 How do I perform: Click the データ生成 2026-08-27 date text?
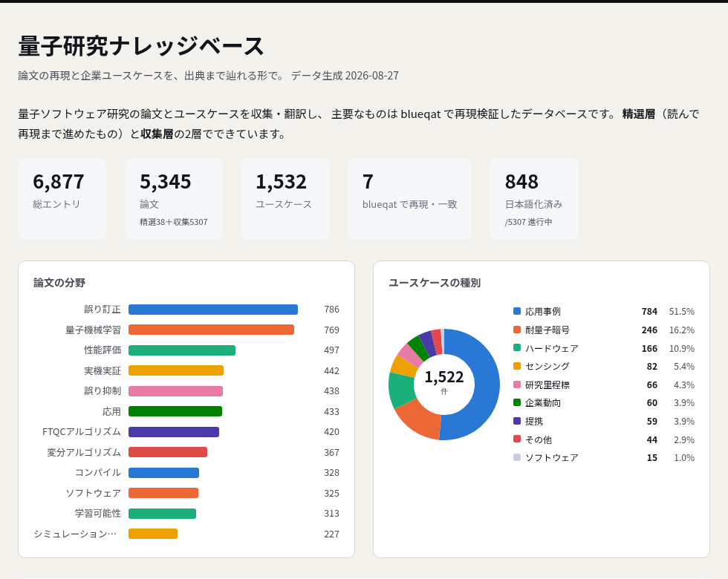tap(345, 76)
